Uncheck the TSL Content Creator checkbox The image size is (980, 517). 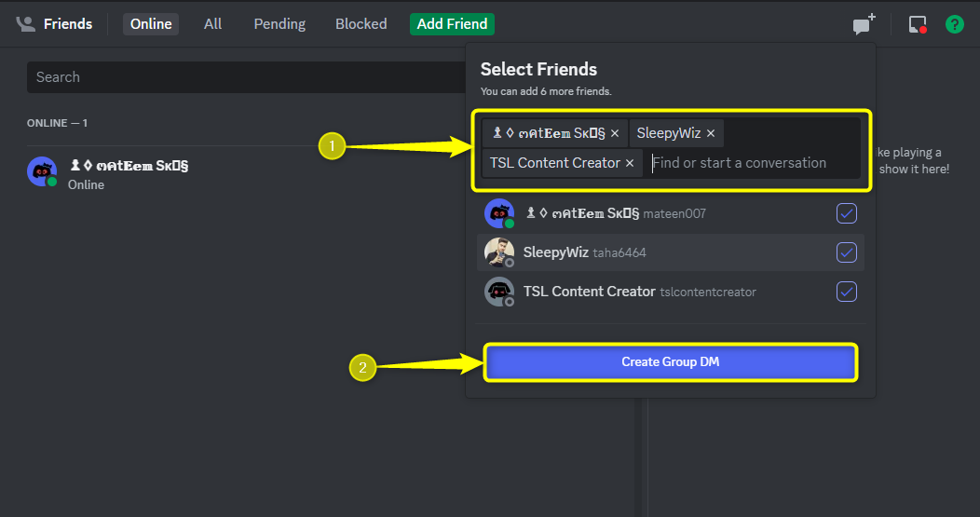(x=846, y=292)
